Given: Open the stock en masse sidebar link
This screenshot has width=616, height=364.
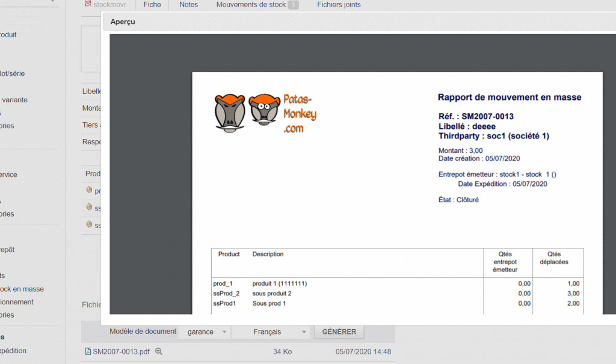Looking at the screenshot, I should [22, 289].
